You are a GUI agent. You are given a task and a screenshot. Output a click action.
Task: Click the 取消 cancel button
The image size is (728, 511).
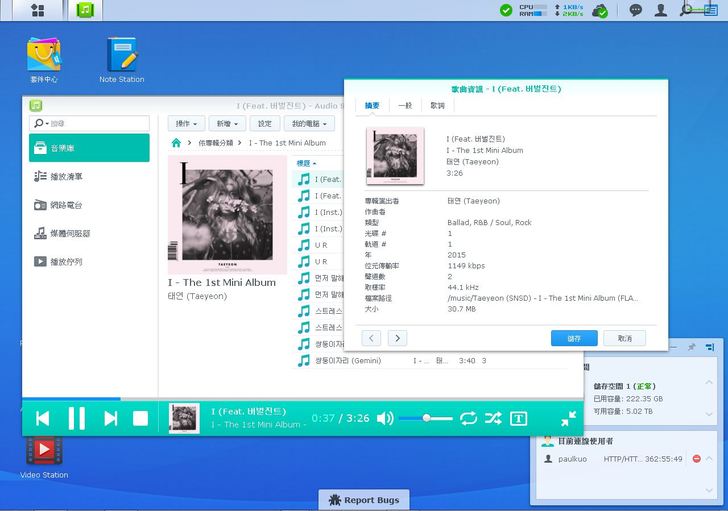coord(625,338)
